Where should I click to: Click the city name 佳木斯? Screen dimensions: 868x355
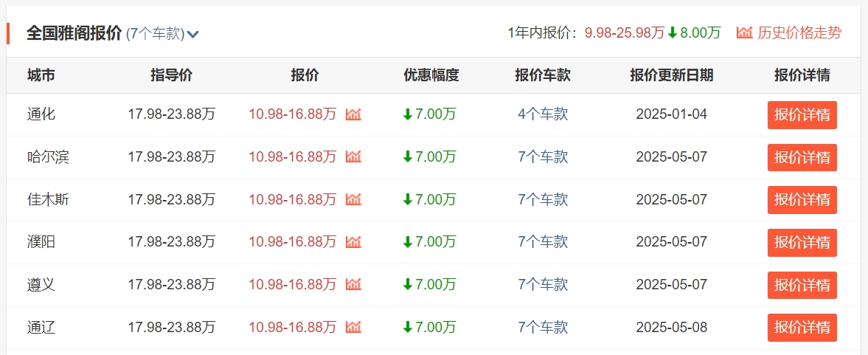point(48,199)
